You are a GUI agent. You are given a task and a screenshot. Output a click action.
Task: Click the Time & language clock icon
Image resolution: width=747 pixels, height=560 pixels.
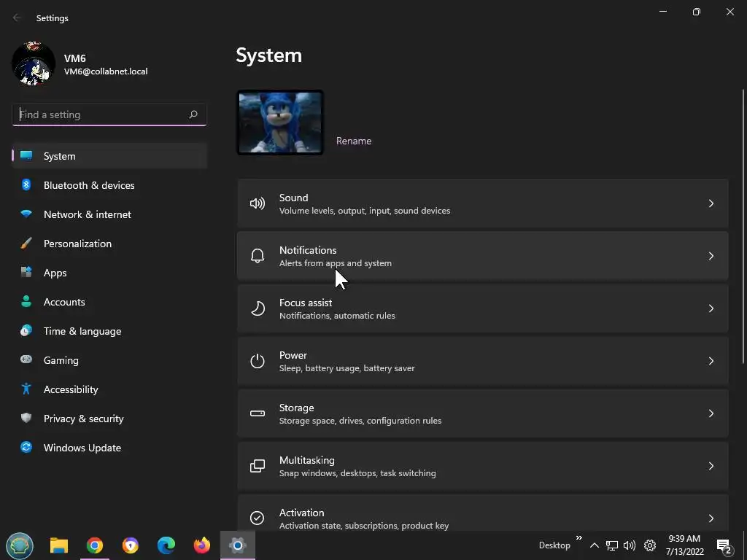point(26,330)
